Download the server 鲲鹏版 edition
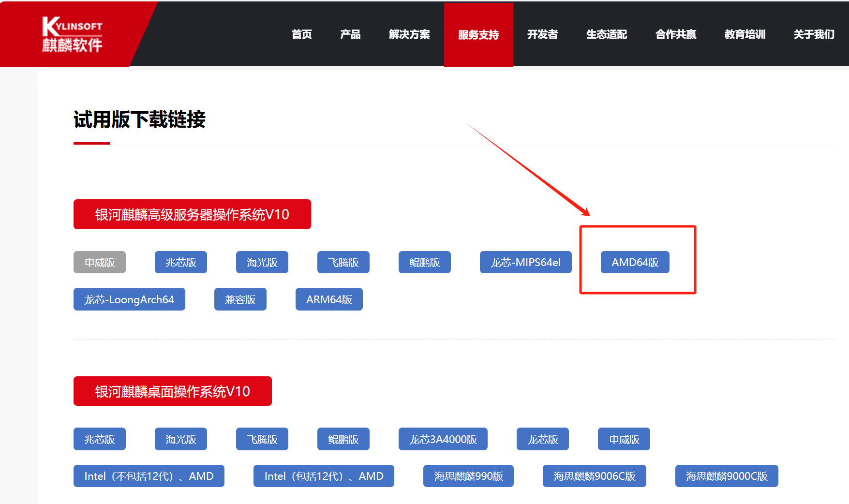This screenshot has width=849, height=504. [425, 262]
